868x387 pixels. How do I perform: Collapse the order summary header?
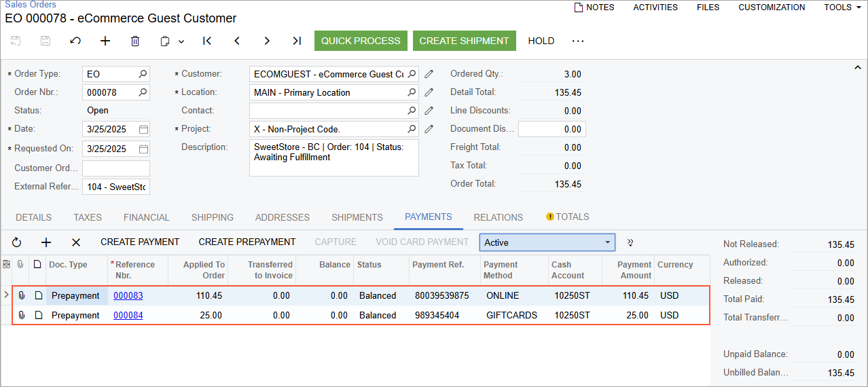pos(857,67)
